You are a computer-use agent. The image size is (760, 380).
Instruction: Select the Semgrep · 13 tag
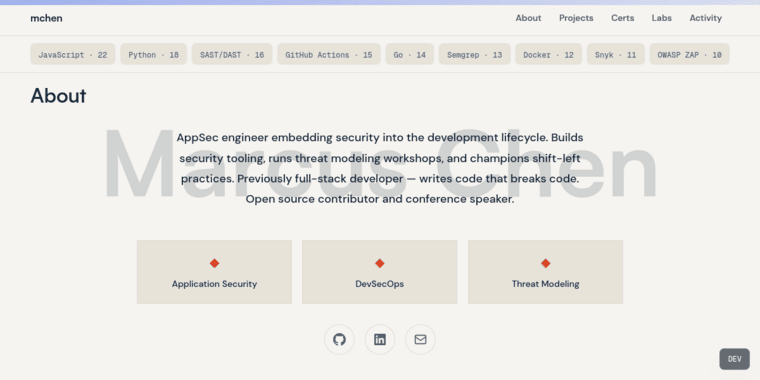pyautogui.click(x=475, y=54)
